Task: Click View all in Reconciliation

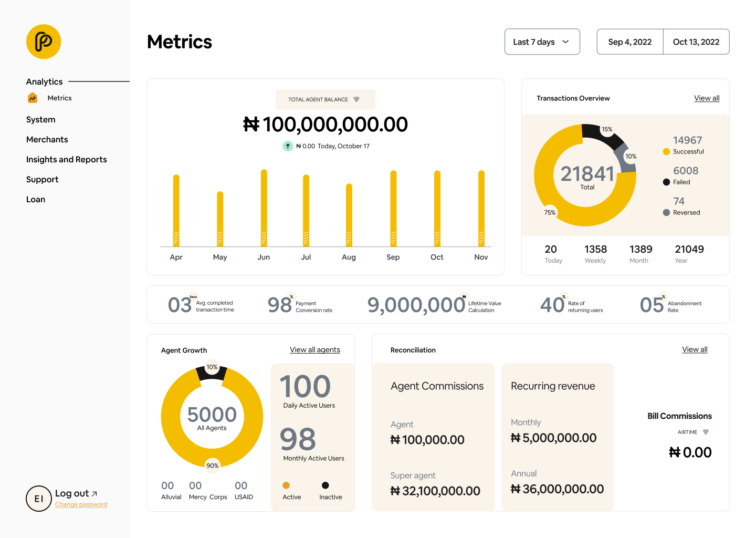Action: click(695, 349)
